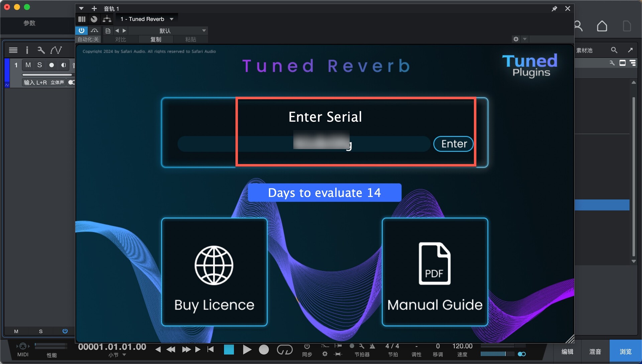
Task: Toggle the 节拍器 metronome click icon
Action: click(372, 346)
